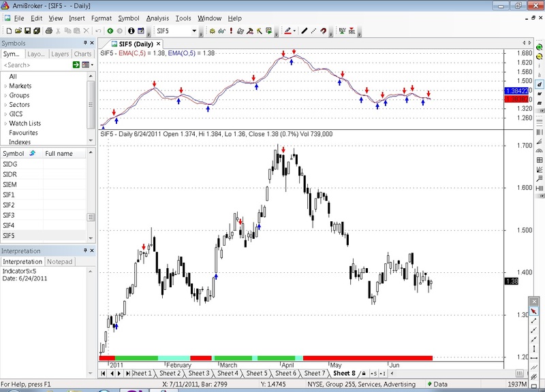Switch to the Notepad tab
The width and height of the screenshot is (545, 392).
coord(59,261)
